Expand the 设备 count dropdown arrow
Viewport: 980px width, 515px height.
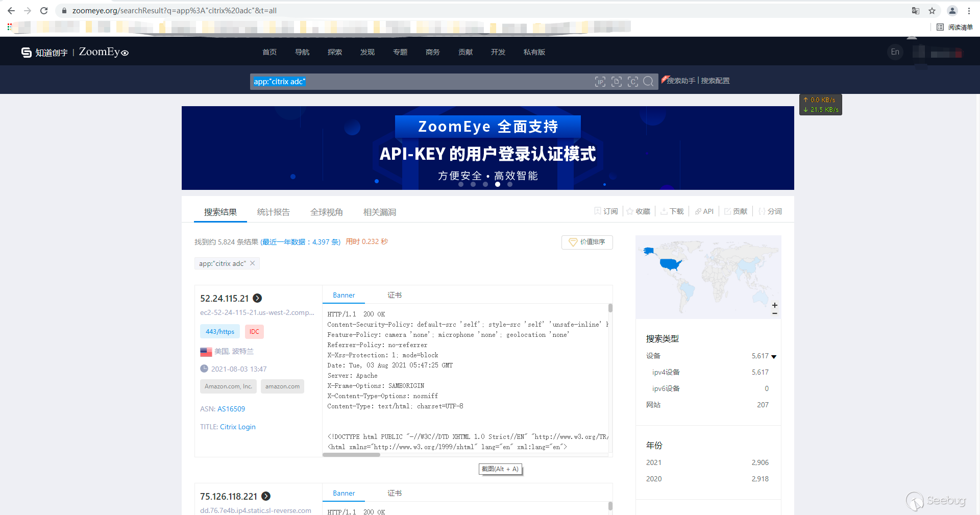coord(774,356)
